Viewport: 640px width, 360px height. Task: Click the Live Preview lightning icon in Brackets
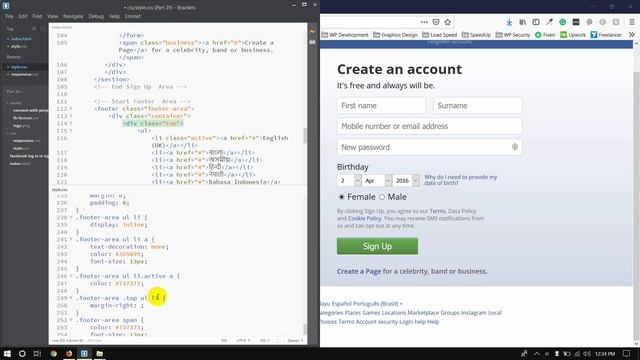313,31
